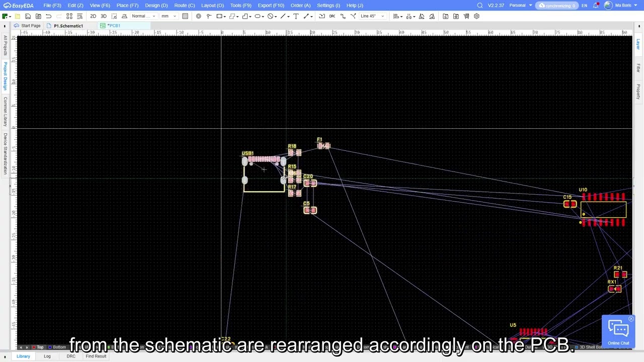644x362 pixels.
Task: Open the search magnifier icon
Action: 480,6
